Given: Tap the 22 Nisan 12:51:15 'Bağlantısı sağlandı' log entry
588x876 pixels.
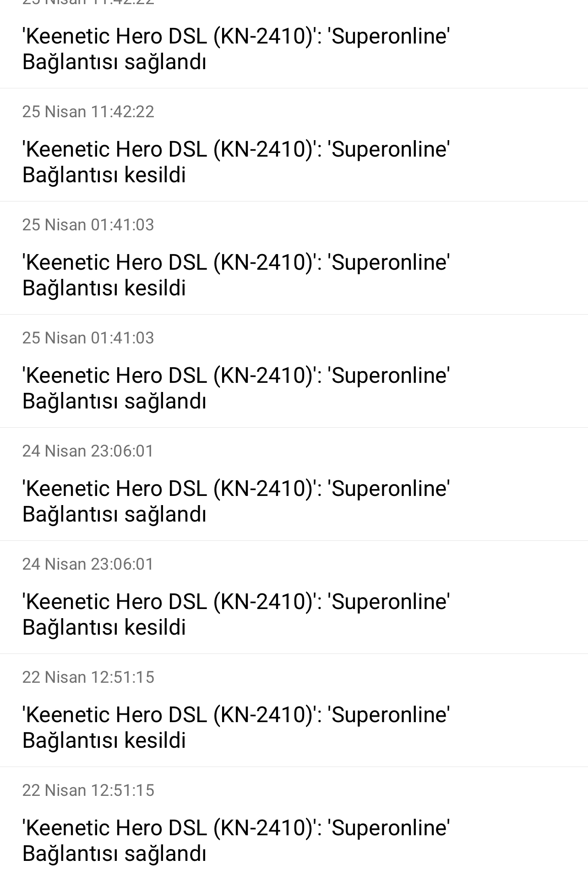Looking at the screenshot, I should (294, 822).
